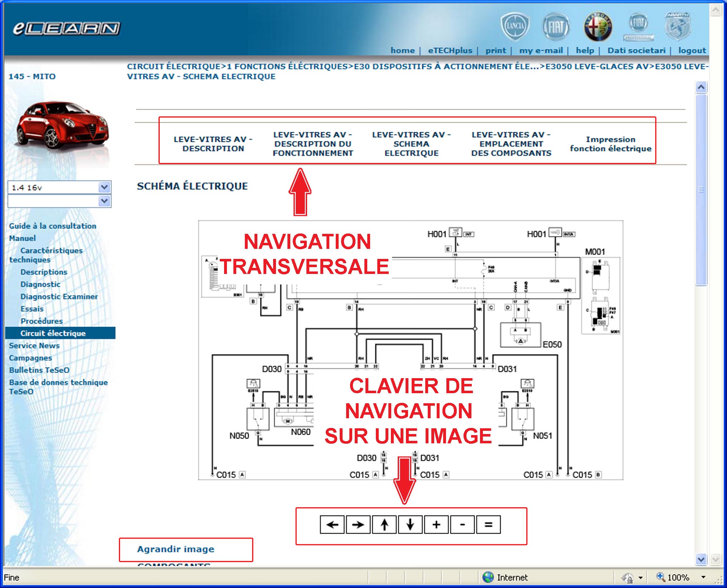727x588 pixels.
Task: Open LEVE-VITRES AV - DESCRIPTION tab
Action: tap(213, 144)
